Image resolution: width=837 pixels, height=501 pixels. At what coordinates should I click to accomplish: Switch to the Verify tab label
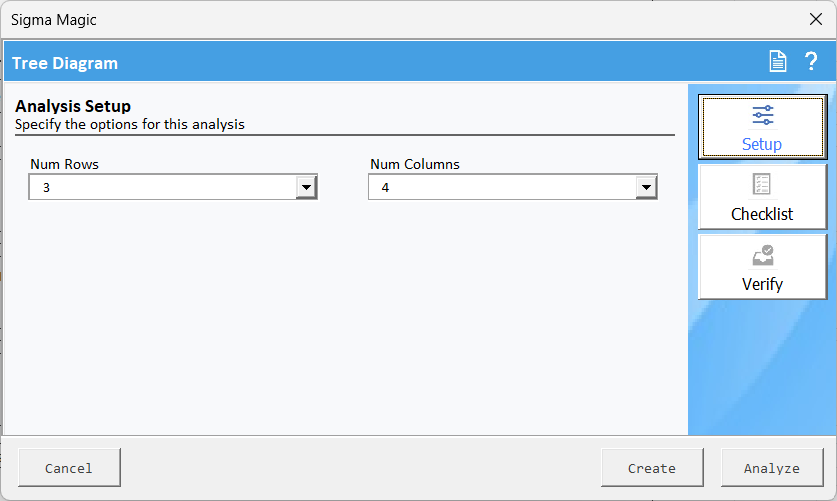[x=762, y=284]
